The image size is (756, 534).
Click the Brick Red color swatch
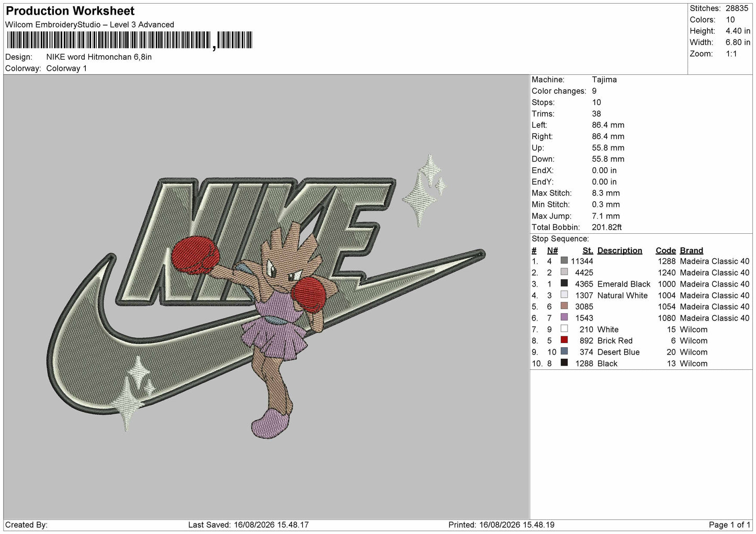click(564, 340)
